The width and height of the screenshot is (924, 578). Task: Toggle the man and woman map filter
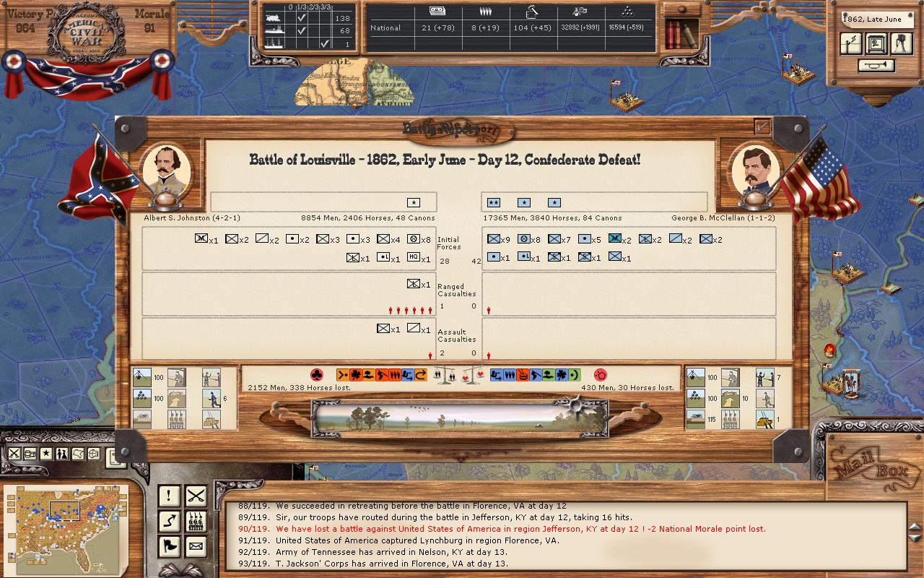(61, 454)
